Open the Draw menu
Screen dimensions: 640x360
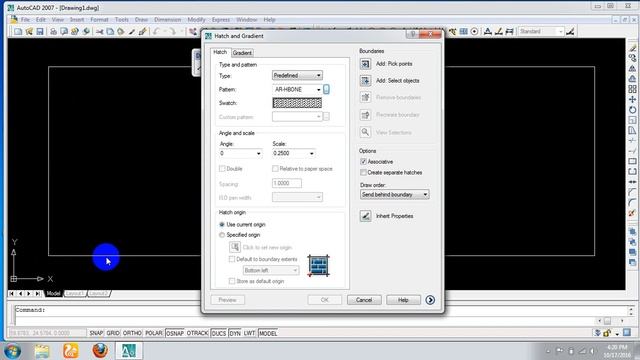[x=141, y=20]
